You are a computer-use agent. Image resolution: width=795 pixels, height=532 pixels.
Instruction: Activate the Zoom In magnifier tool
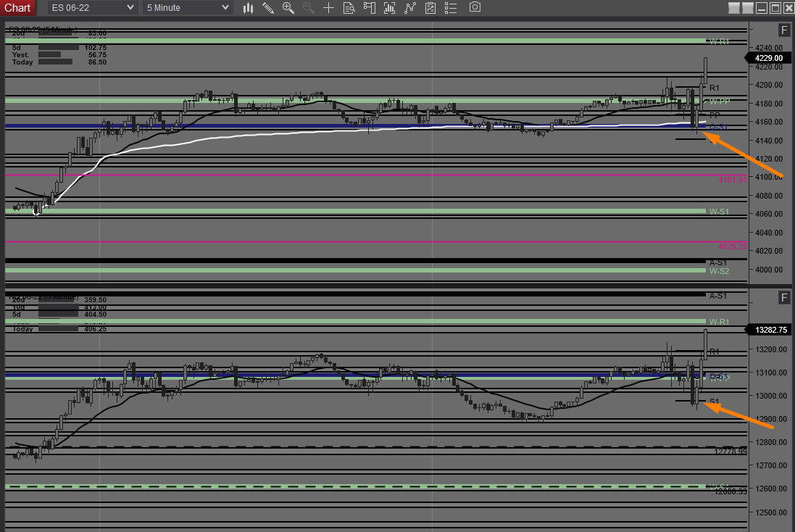(288, 7)
